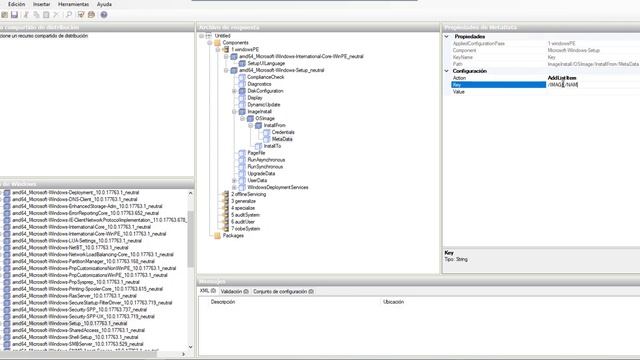This screenshot has height=360, width=640.
Task: Click the Ubicación column header
Action: click(x=393, y=302)
